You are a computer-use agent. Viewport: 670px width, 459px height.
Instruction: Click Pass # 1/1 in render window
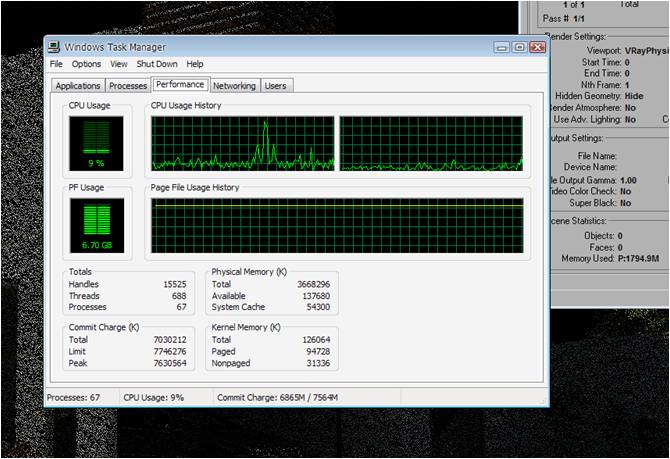point(564,19)
